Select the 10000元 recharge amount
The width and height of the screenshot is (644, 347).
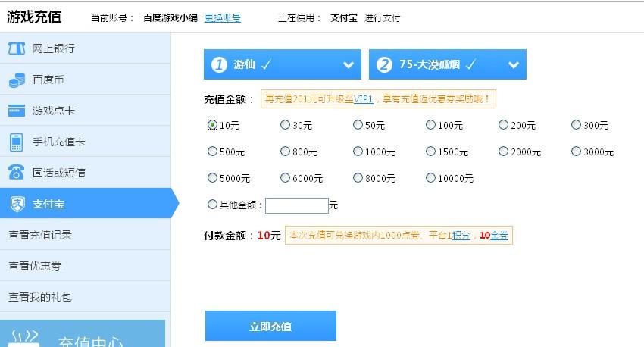(430, 177)
